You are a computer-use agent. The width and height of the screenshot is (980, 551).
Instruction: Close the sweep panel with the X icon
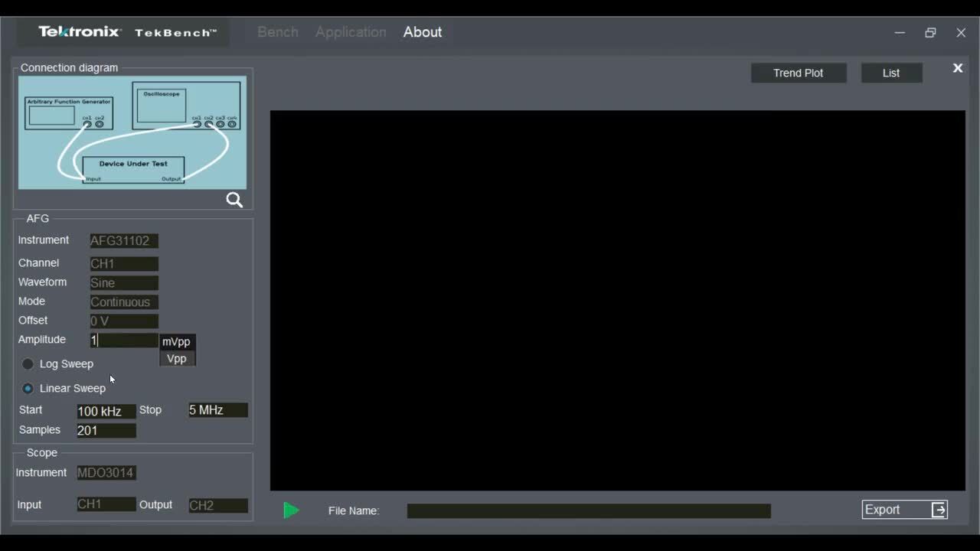pos(958,67)
